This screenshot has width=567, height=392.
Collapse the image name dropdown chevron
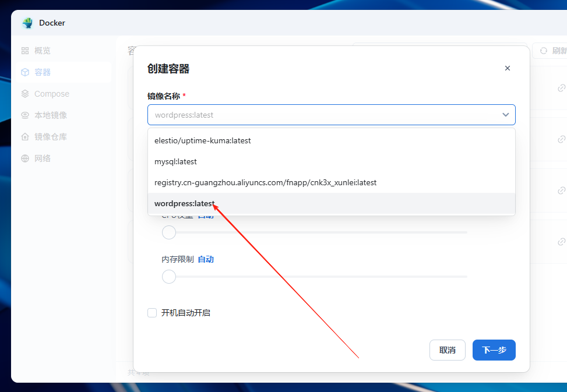[x=506, y=115]
